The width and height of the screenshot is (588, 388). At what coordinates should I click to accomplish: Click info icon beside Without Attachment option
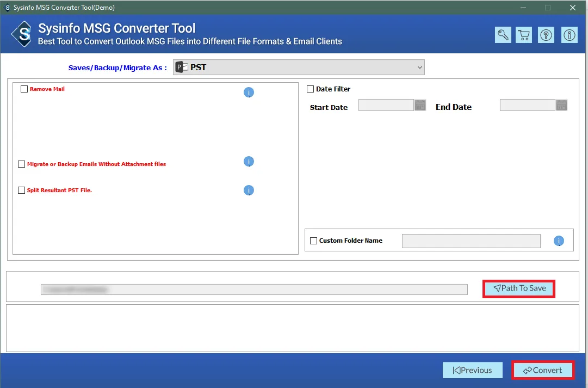click(x=249, y=162)
